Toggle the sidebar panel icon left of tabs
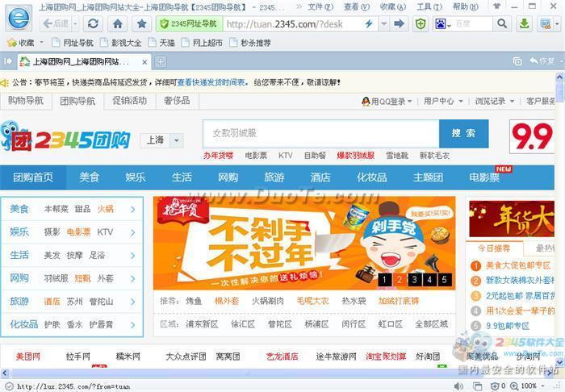Viewport: 565px width, 392px height. pos(8,61)
